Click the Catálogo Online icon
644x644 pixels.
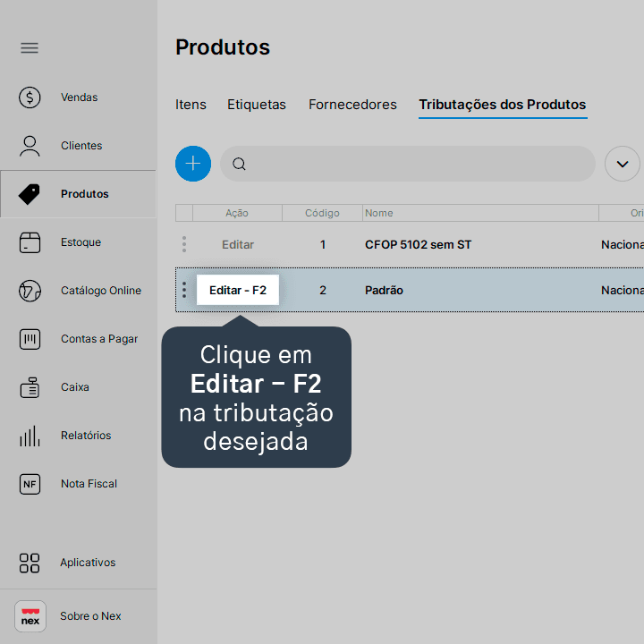pos(30,291)
